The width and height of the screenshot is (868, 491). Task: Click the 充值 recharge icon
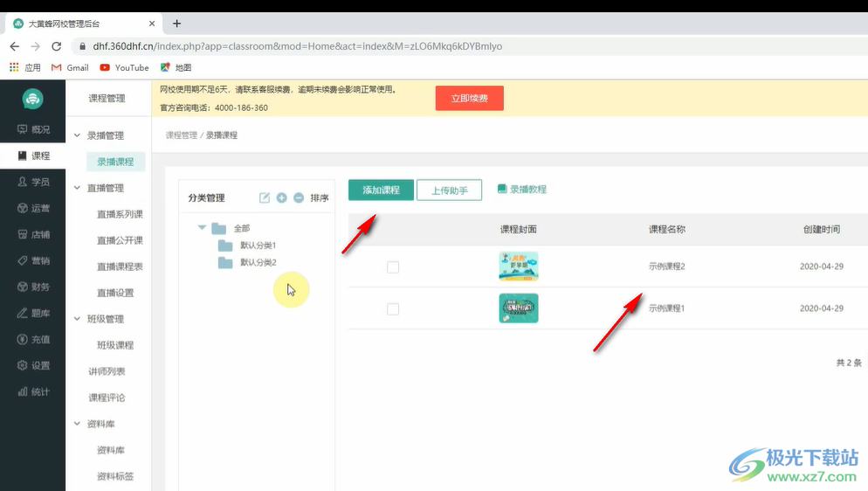(22, 339)
